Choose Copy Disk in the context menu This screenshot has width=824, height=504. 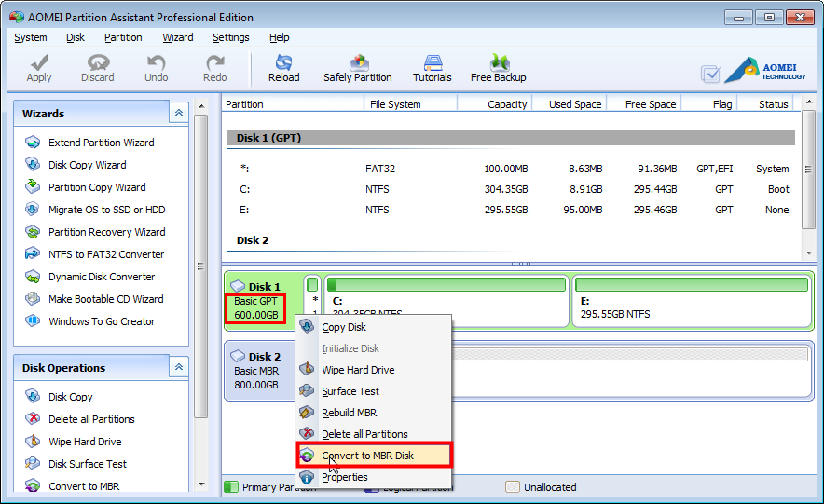tap(374, 327)
